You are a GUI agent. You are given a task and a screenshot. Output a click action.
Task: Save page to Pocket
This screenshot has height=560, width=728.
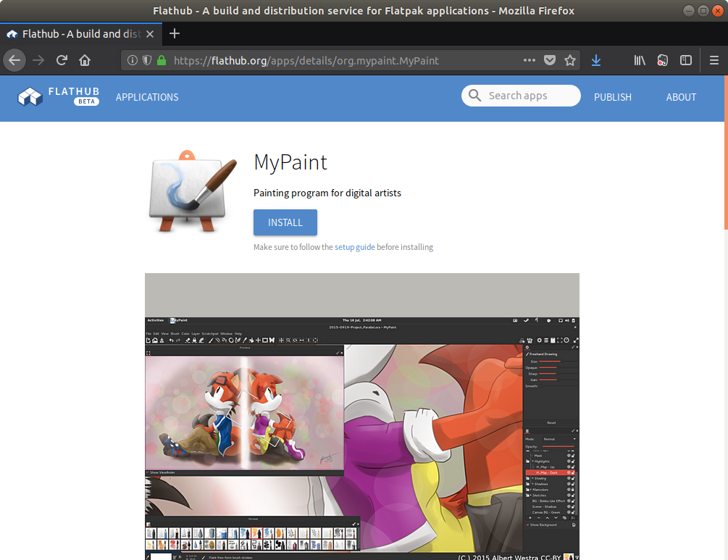(550, 61)
